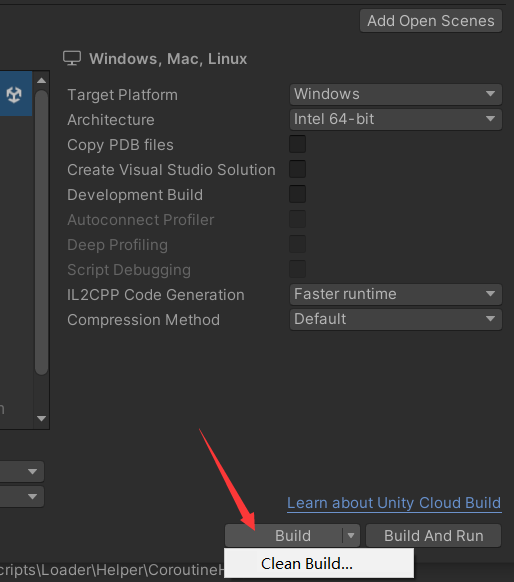Click the monitor icon beside Windows, Mac, Linux
This screenshot has height=582, width=514.
pyautogui.click(x=72, y=58)
